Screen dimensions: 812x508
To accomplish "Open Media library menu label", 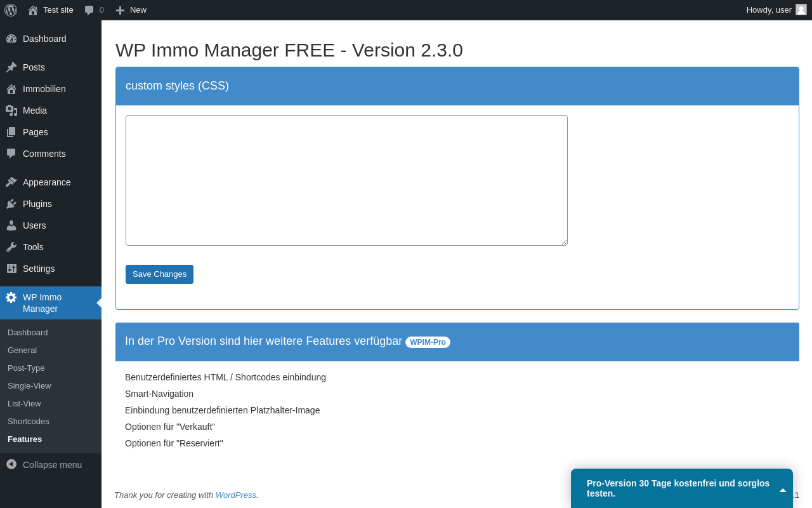I will click(x=35, y=110).
